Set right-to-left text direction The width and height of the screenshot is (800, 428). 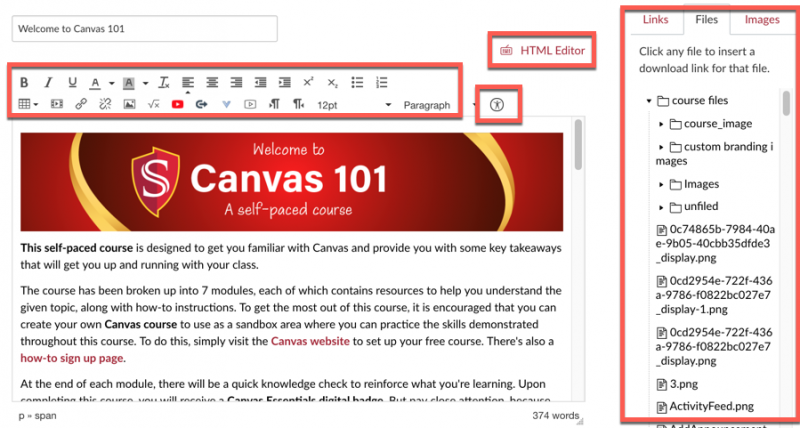[x=298, y=105]
